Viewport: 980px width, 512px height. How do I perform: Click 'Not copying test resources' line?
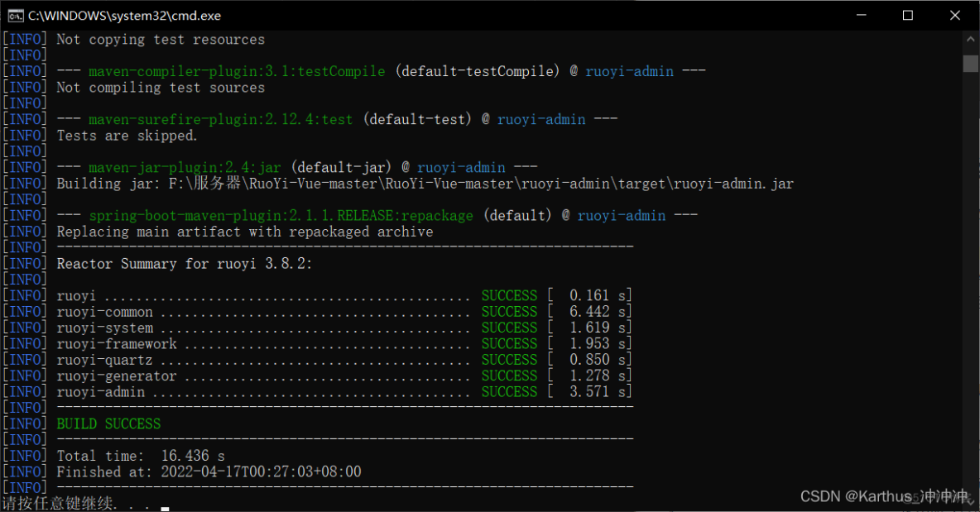pyautogui.click(x=161, y=40)
